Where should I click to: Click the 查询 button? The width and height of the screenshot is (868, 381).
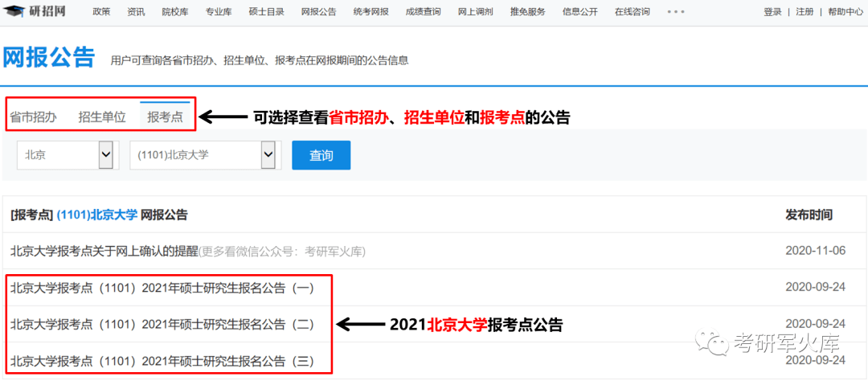(321, 155)
